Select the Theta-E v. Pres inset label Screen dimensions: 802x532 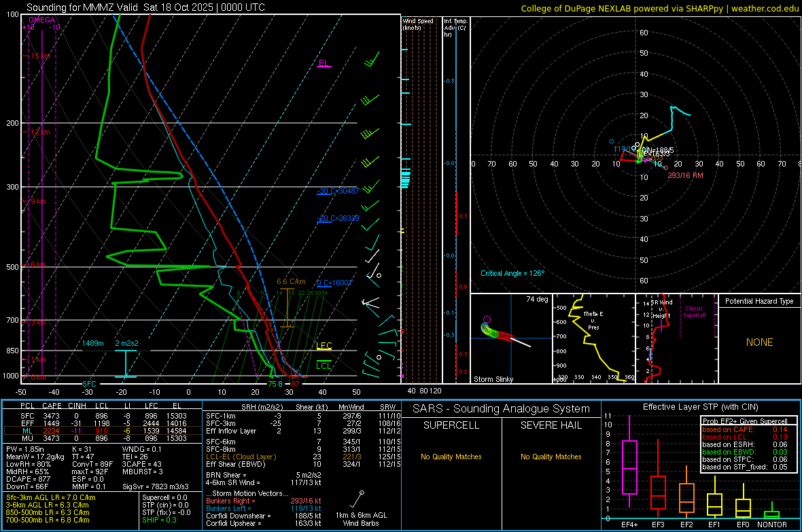(x=593, y=320)
